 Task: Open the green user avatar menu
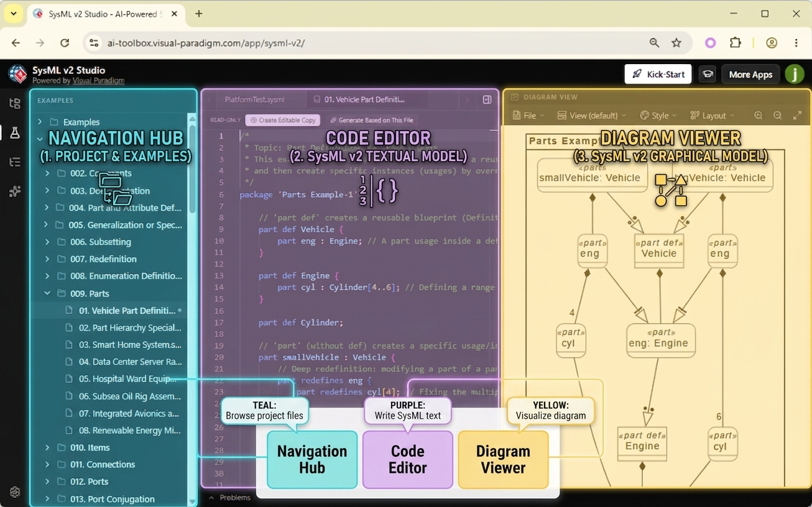[x=794, y=74]
